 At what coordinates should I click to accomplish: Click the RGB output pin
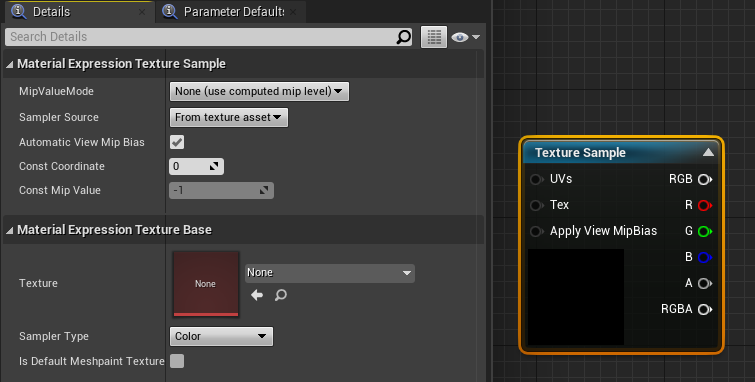point(705,179)
